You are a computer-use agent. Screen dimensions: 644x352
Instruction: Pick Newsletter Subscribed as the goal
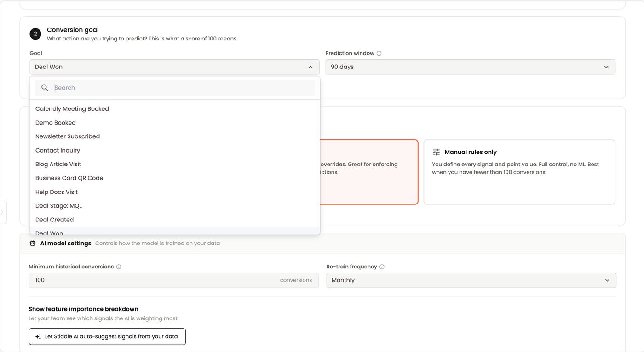coord(175,136)
